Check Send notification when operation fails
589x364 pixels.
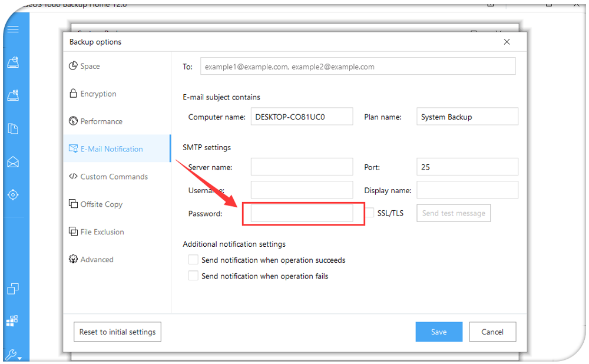pyautogui.click(x=193, y=276)
